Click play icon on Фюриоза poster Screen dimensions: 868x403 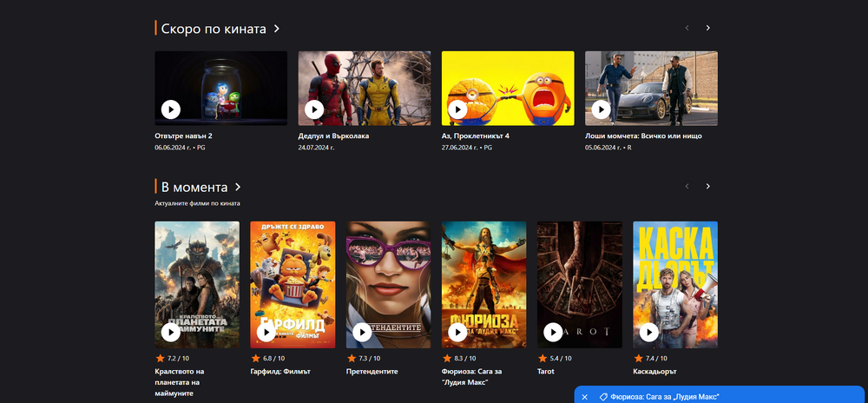click(457, 333)
